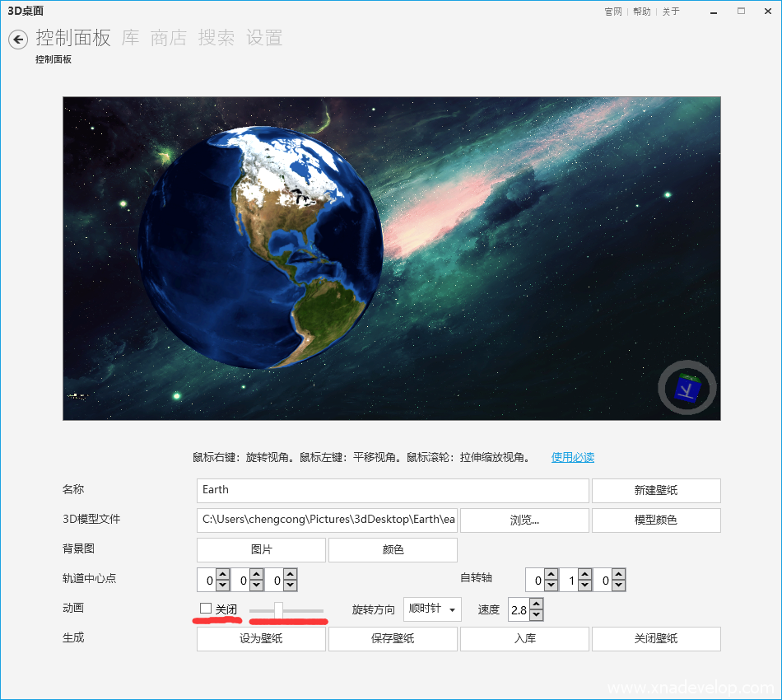The image size is (782, 700).
Task: Open the 模型颜色 picker button
Action: (656, 520)
